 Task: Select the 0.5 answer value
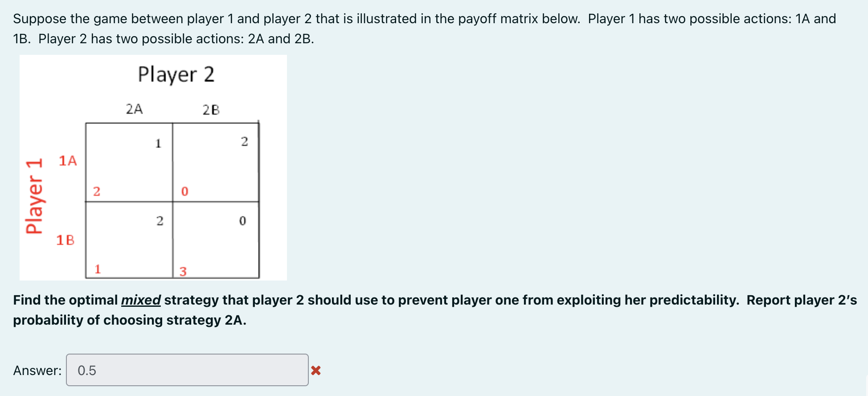click(x=87, y=370)
